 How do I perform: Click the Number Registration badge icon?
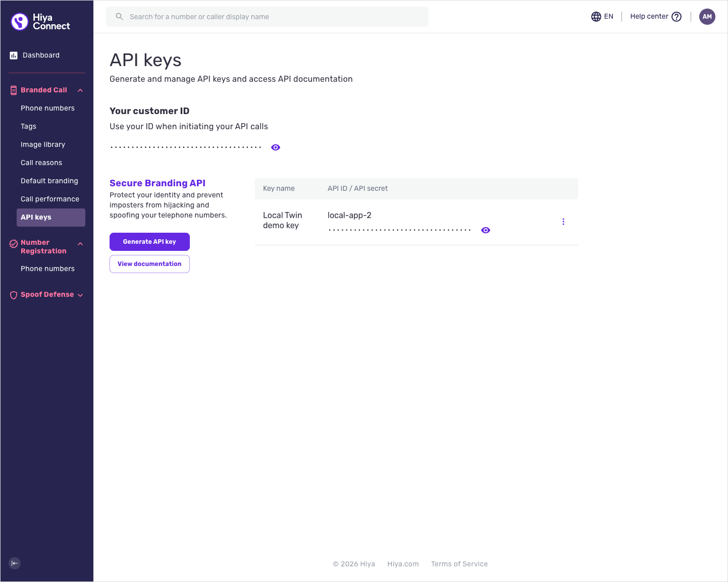tap(14, 244)
